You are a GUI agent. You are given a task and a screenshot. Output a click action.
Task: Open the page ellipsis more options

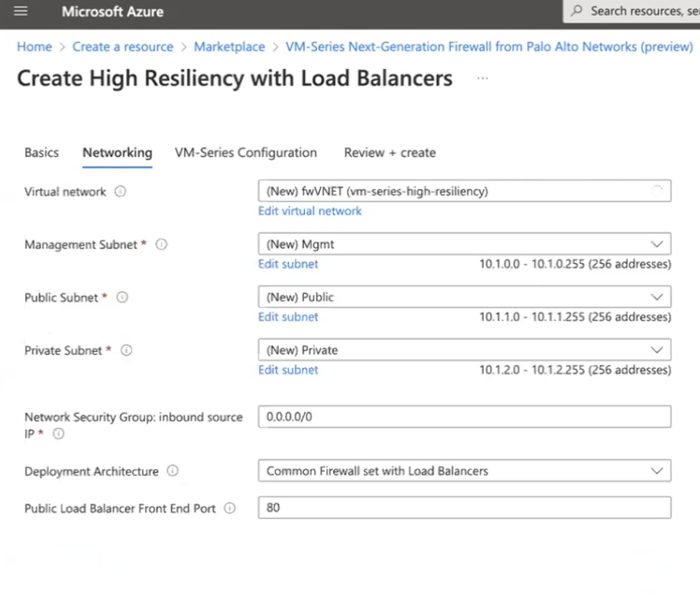(x=482, y=78)
